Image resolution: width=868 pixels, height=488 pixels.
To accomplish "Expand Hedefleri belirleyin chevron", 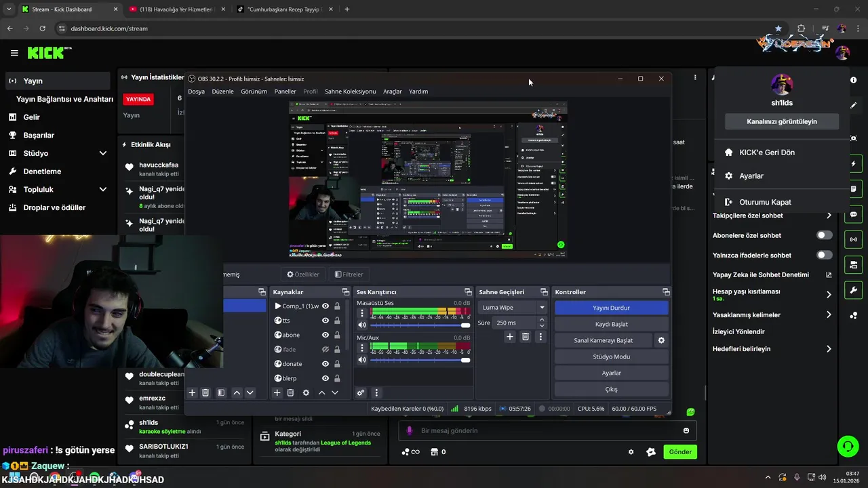I will [x=829, y=349].
